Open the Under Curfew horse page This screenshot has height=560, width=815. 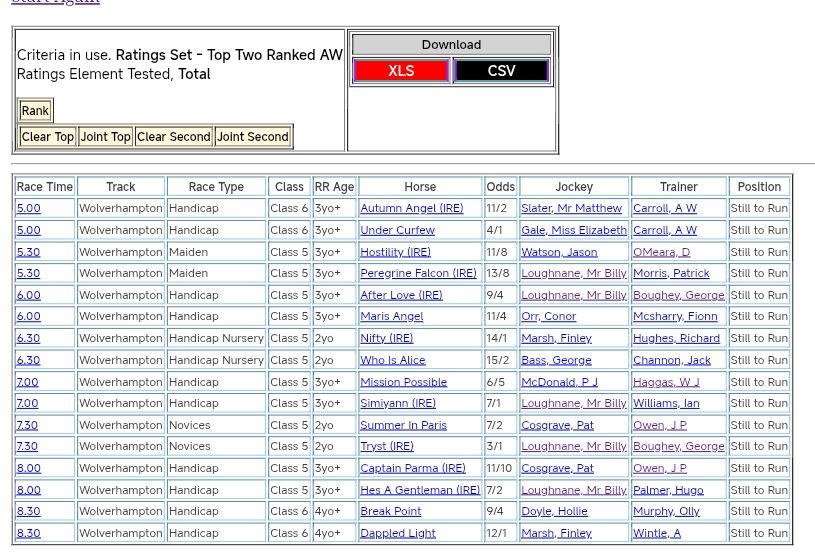coord(397,230)
